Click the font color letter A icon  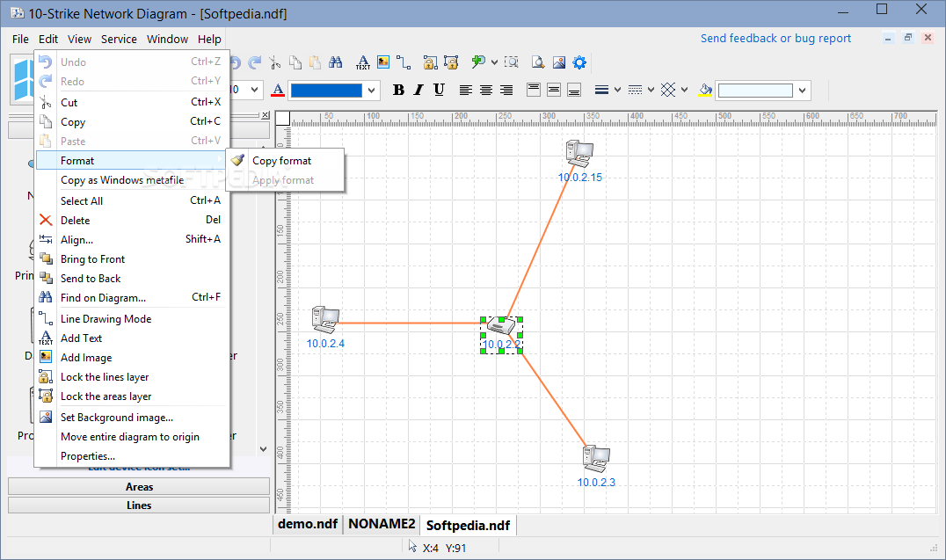[278, 90]
